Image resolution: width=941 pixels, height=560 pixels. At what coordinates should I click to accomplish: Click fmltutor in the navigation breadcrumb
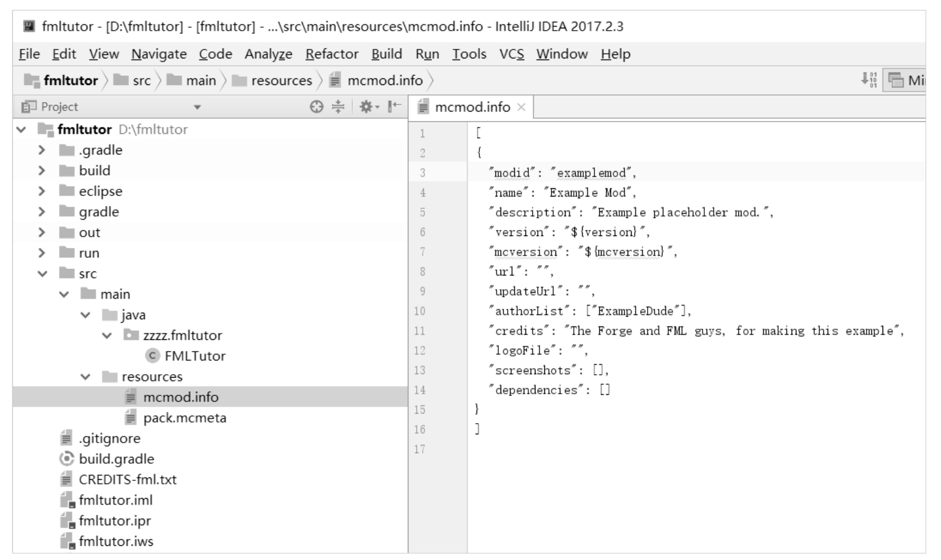click(x=70, y=81)
